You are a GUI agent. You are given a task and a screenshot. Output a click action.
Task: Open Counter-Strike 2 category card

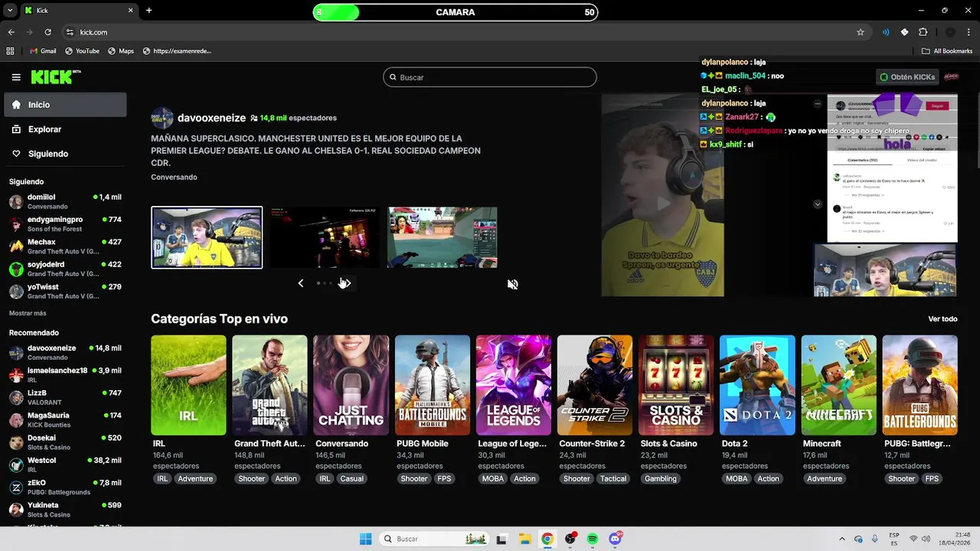click(x=595, y=385)
